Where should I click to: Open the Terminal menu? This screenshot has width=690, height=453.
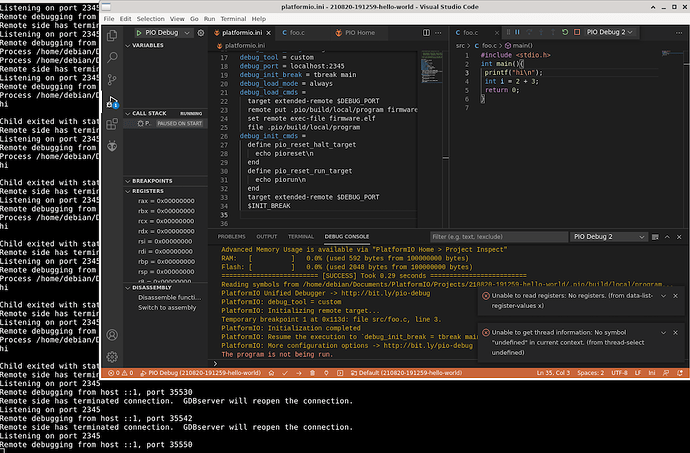pos(233,19)
